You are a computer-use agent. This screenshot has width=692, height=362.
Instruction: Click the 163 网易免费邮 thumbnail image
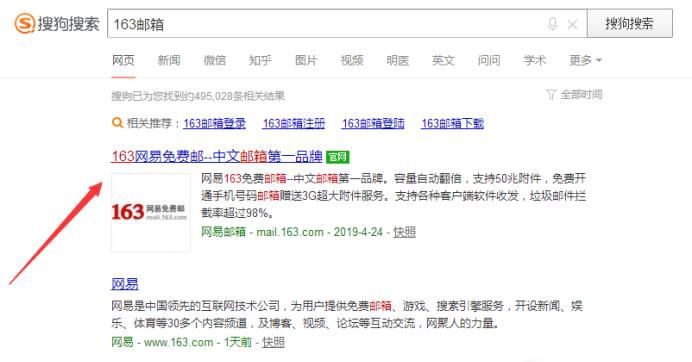[151, 212]
